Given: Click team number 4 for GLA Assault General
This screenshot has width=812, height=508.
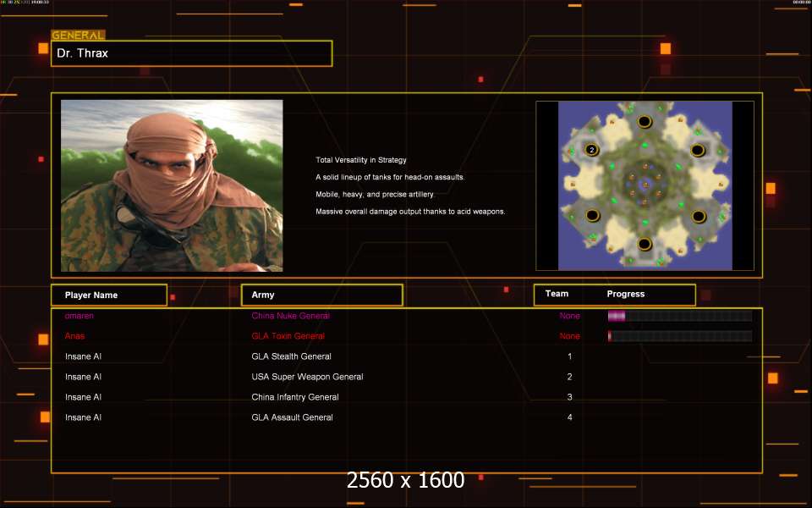Looking at the screenshot, I should 569,417.
